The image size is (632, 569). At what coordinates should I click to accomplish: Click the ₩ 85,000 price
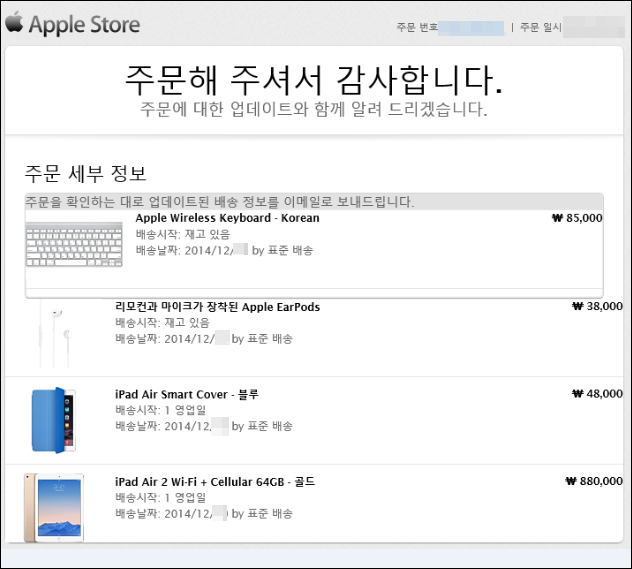tap(577, 218)
